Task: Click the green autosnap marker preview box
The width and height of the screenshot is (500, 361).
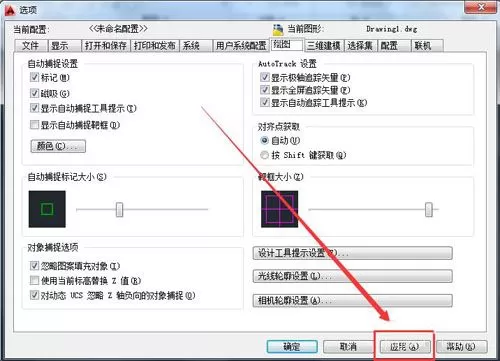Action: [x=47, y=209]
